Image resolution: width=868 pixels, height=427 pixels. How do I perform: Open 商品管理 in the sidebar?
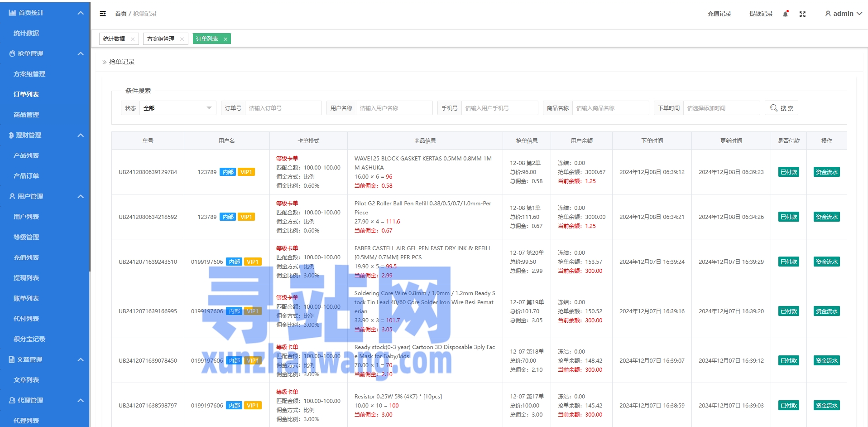26,115
